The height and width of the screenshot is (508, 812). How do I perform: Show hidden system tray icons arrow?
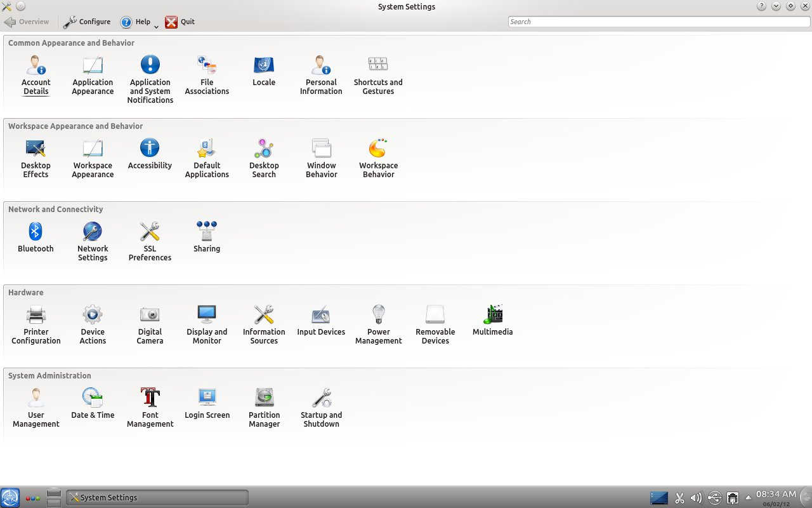tap(748, 497)
